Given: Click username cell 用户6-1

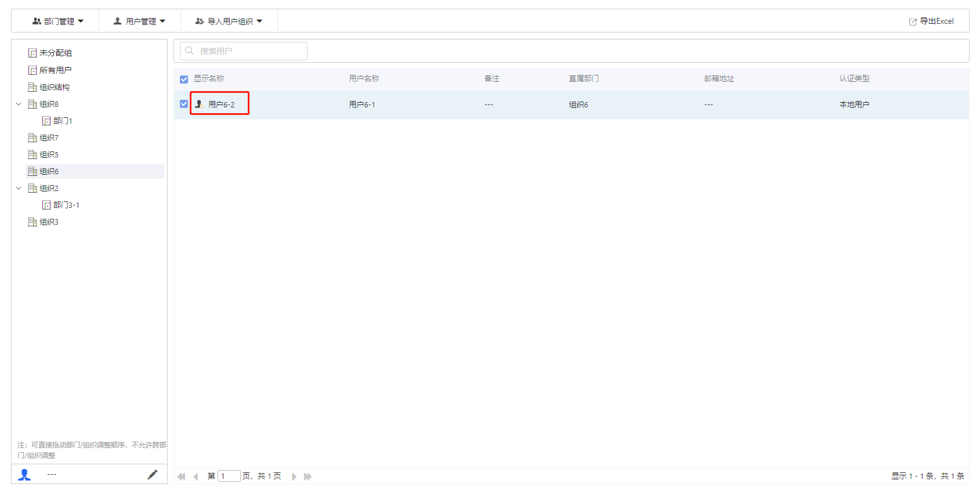Looking at the screenshot, I should [362, 104].
